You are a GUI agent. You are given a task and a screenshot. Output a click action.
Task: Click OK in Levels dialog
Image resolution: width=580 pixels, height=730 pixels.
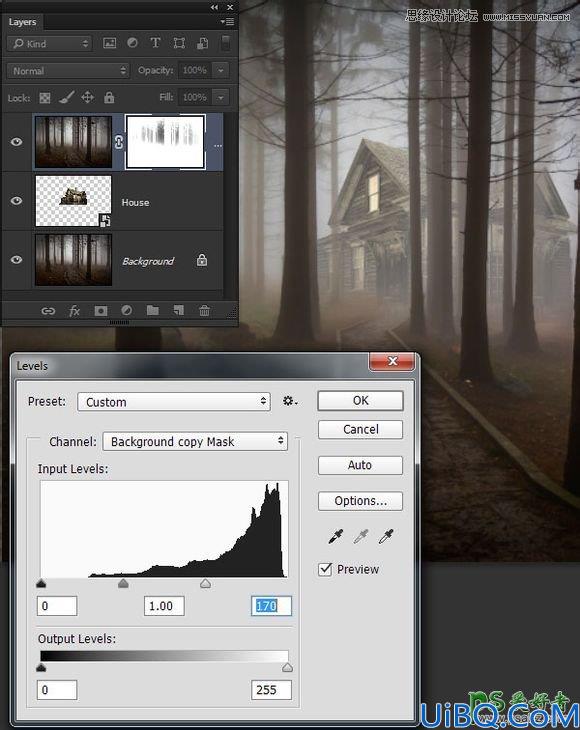pyautogui.click(x=360, y=401)
